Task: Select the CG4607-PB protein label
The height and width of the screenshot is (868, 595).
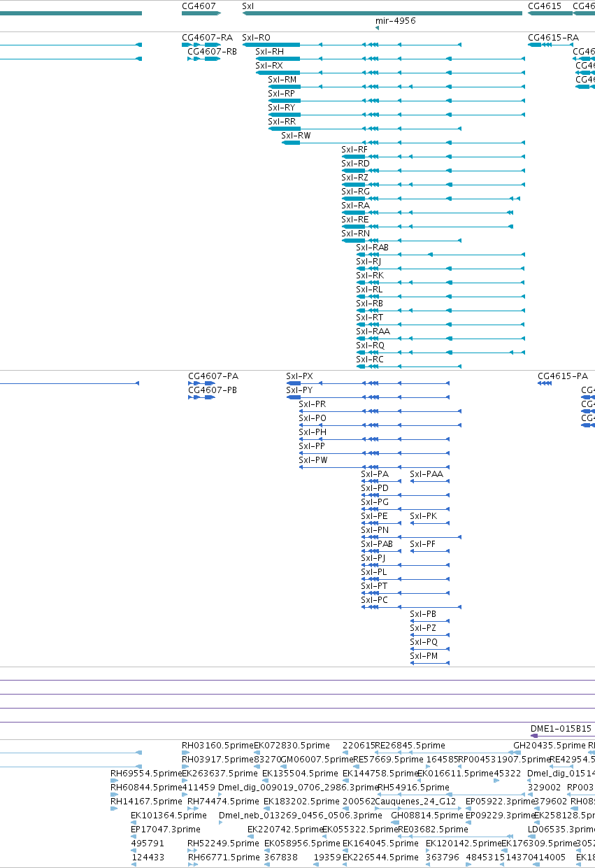Action: (212, 390)
